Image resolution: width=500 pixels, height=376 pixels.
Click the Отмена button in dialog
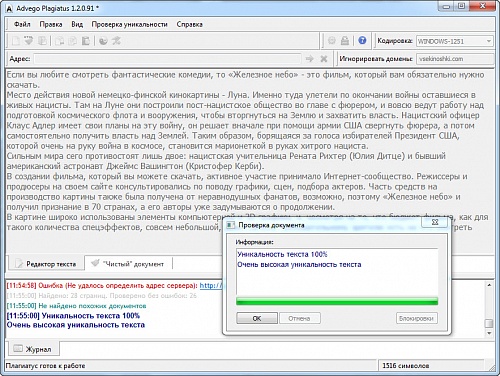(x=300, y=318)
